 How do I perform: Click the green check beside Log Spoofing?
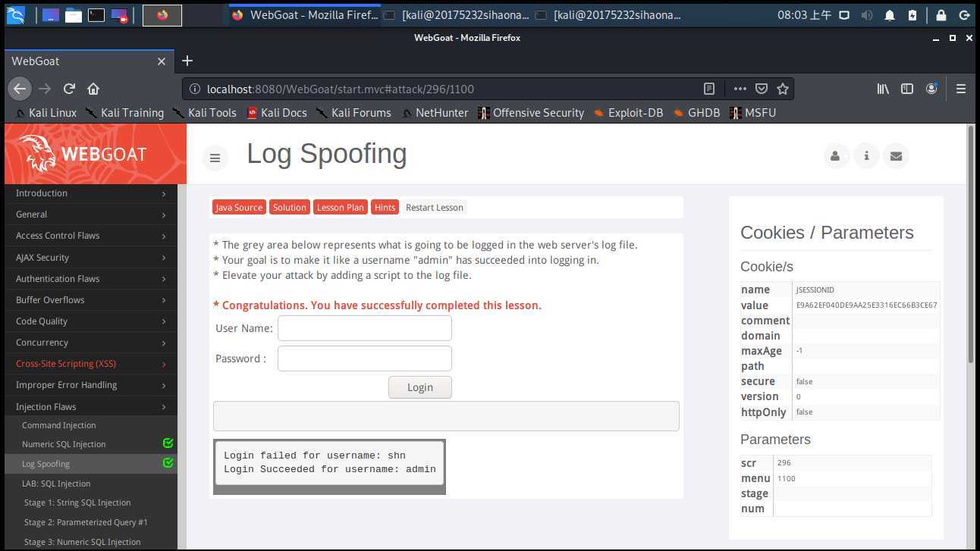coord(168,462)
